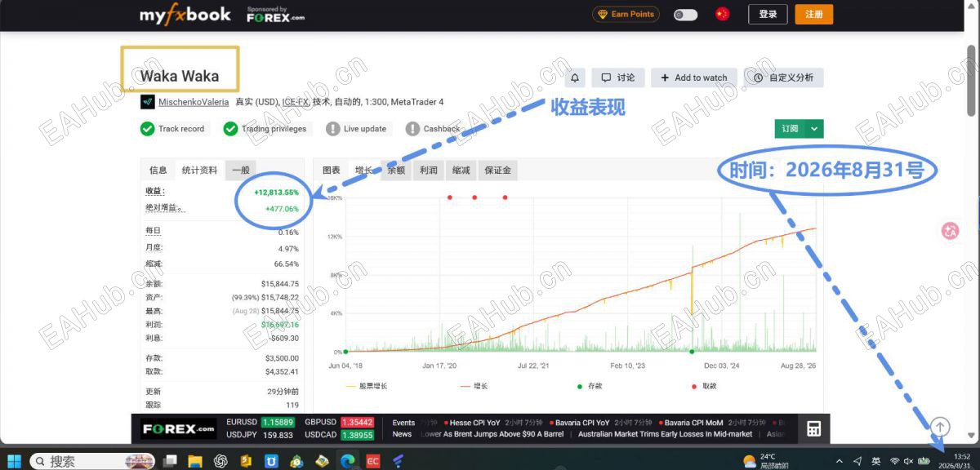Open the ICE-FX broker link
980x470 pixels.
pos(296,102)
